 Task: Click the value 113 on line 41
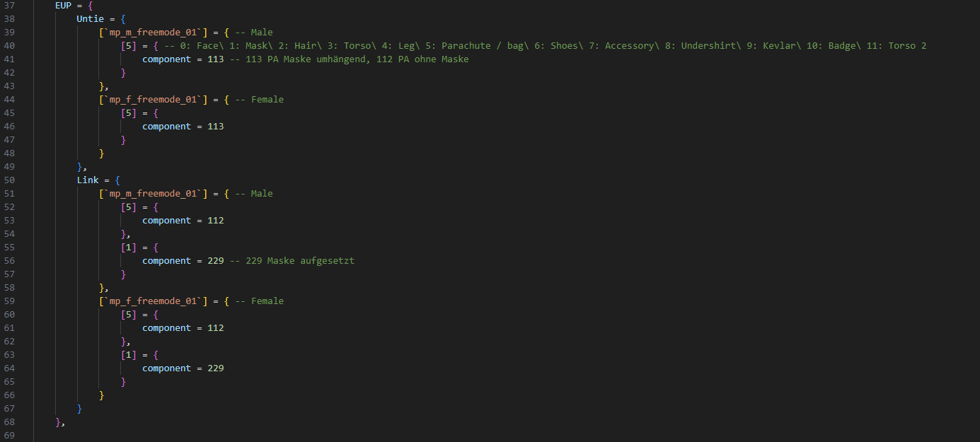point(215,59)
